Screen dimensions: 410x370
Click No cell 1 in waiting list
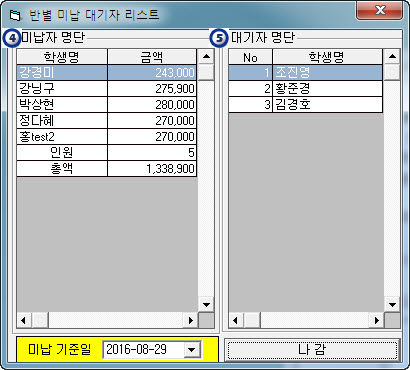coord(250,72)
